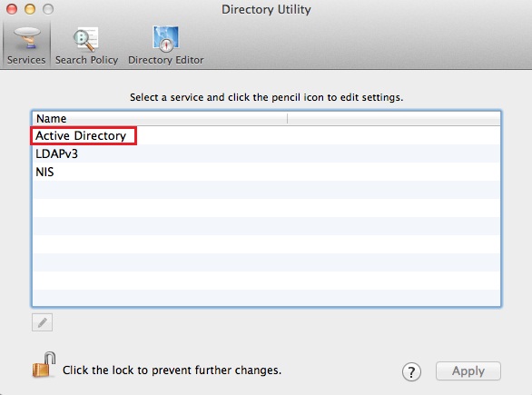
Task: Select the Active Directory service row
Action: (266, 135)
